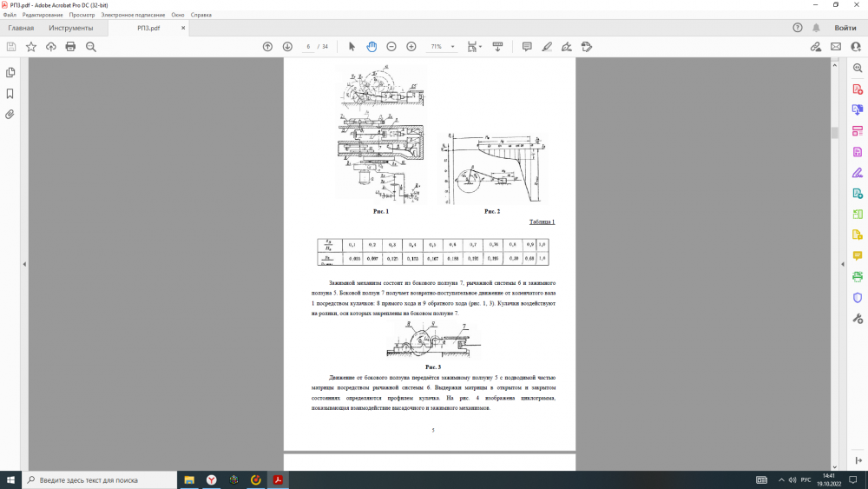Open the purple pen tool in right pane

pyautogui.click(x=858, y=173)
